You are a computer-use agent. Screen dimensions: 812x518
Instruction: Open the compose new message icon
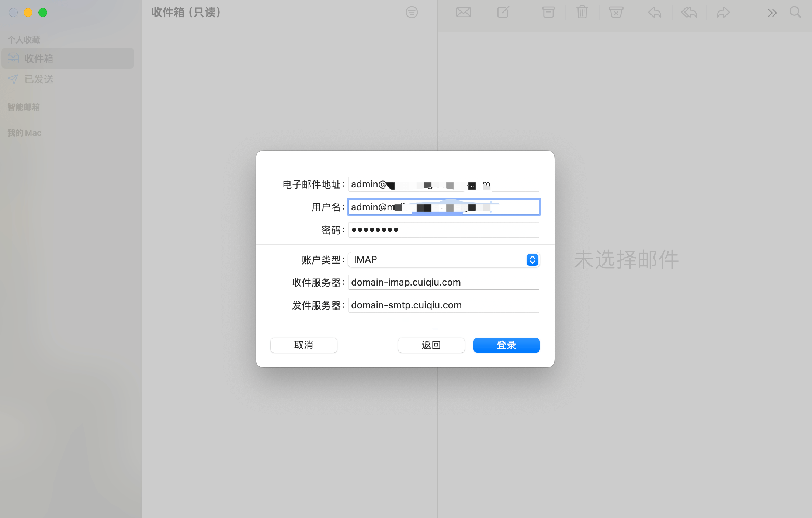coord(503,12)
